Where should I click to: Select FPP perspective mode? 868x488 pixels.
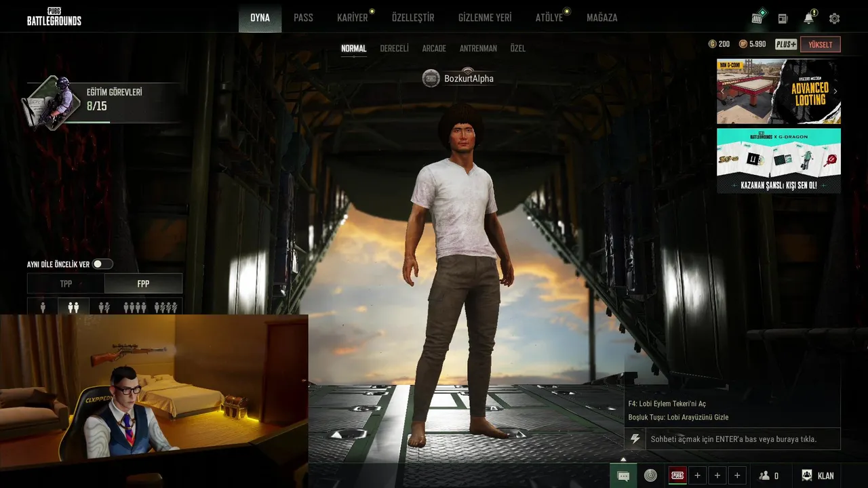pyautogui.click(x=143, y=283)
